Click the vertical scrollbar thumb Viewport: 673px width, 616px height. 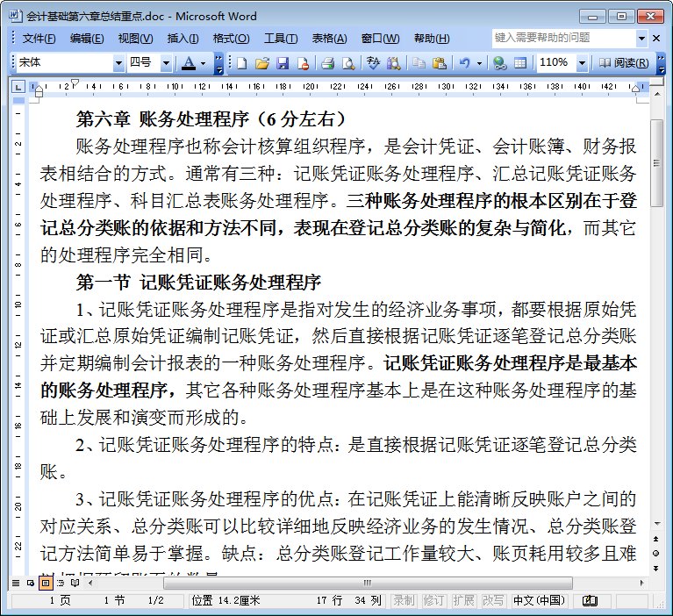656,163
